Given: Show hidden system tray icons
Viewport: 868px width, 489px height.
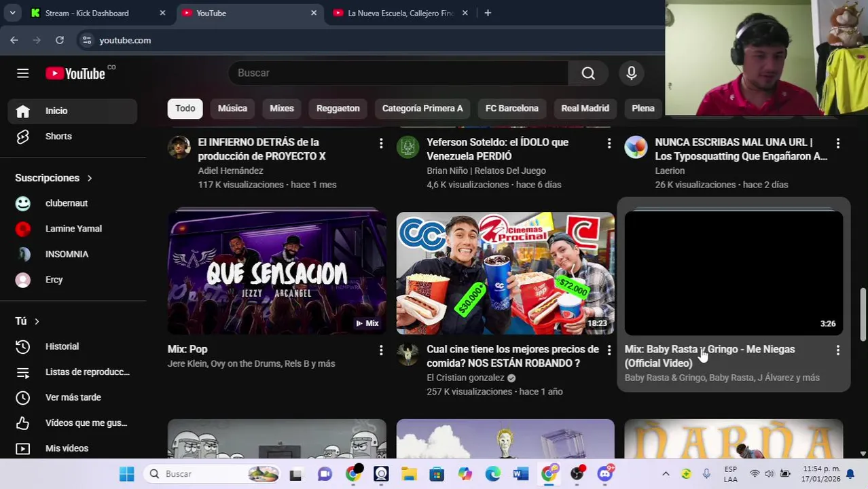Looking at the screenshot, I should click(666, 474).
